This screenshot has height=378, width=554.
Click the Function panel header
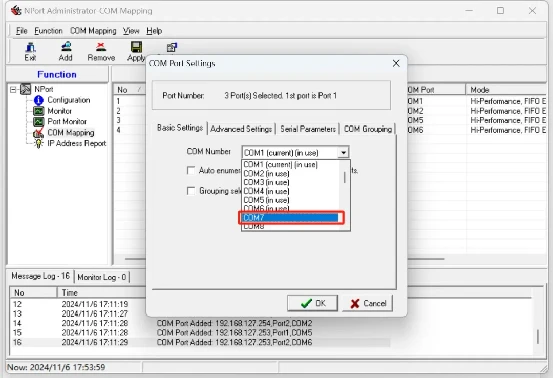tap(57, 75)
